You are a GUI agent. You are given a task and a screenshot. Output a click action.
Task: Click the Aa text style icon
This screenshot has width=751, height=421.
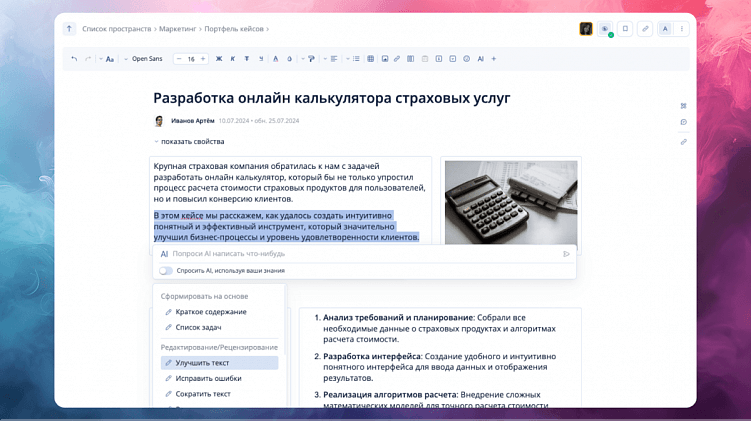[x=110, y=59]
